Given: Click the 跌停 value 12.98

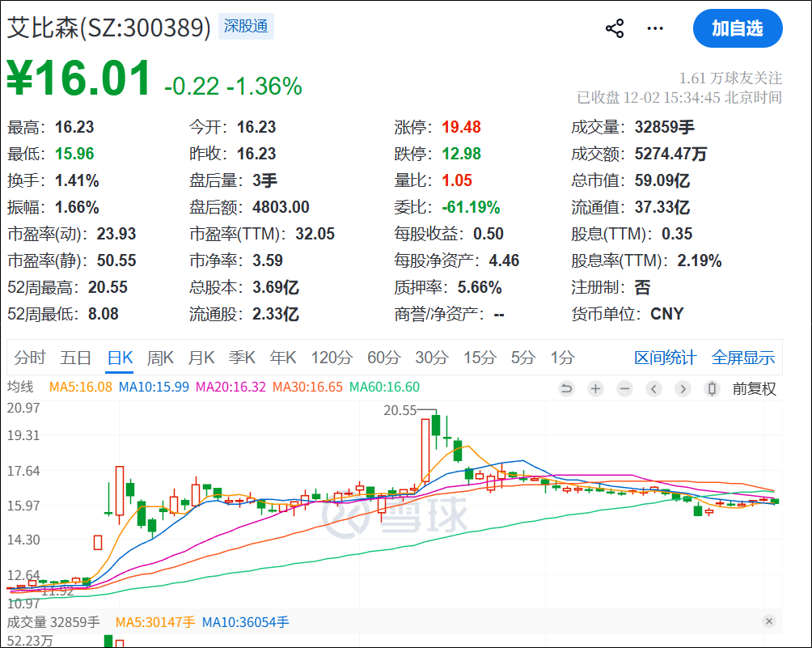Looking at the screenshot, I should click(461, 154).
